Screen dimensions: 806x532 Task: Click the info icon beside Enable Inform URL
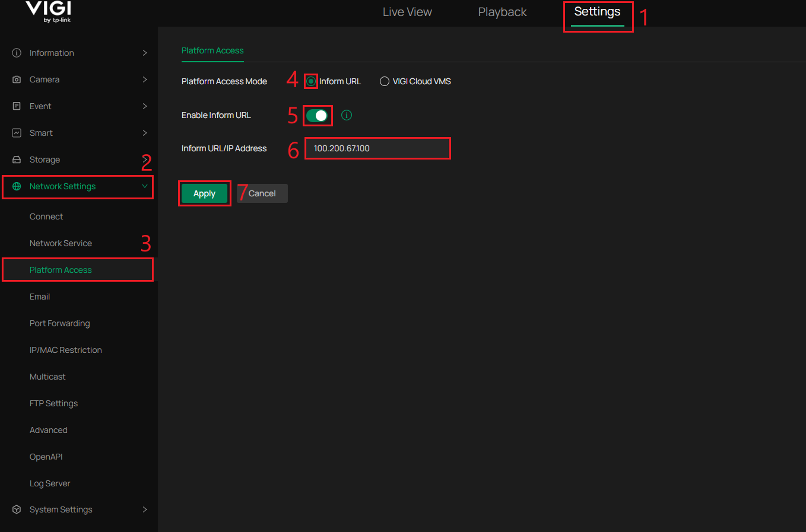coord(346,115)
